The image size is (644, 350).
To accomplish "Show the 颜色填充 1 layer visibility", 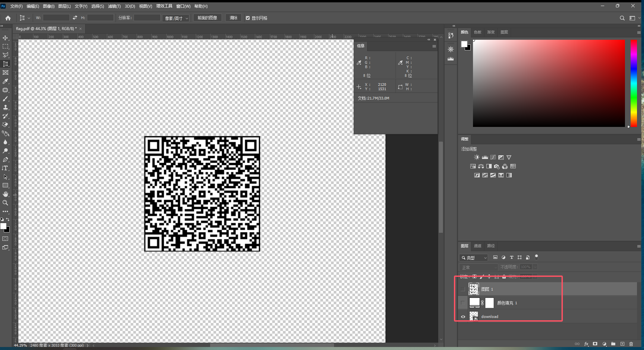I will coord(463,303).
